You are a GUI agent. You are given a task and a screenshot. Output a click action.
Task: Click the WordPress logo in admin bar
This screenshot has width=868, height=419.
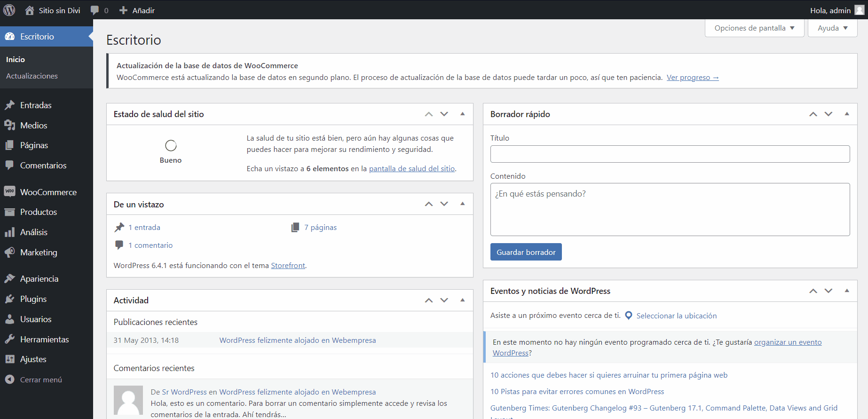(9, 10)
